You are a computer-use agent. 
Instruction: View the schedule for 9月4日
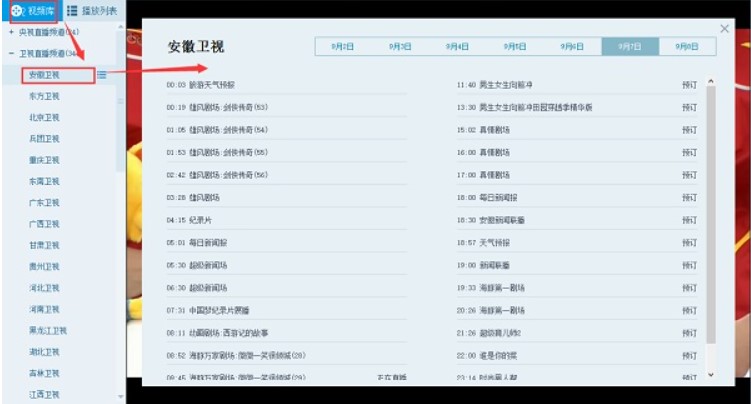coord(457,46)
